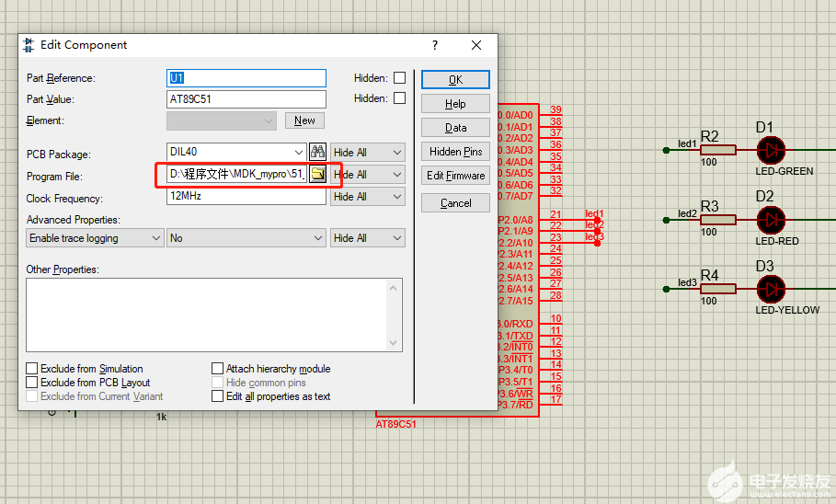Click the Hidden Pins button
This screenshot has height=504, width=836.
[x=455, y=152]
